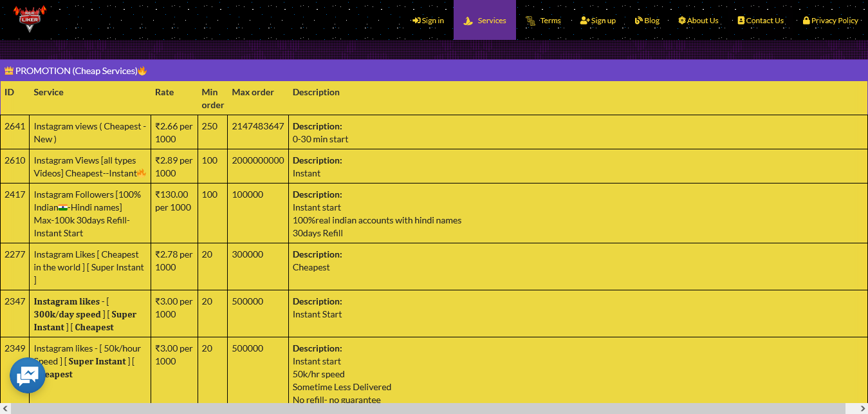Click the Terms icon in navbar
The image size is (868, 414).
tap(530, 21)
